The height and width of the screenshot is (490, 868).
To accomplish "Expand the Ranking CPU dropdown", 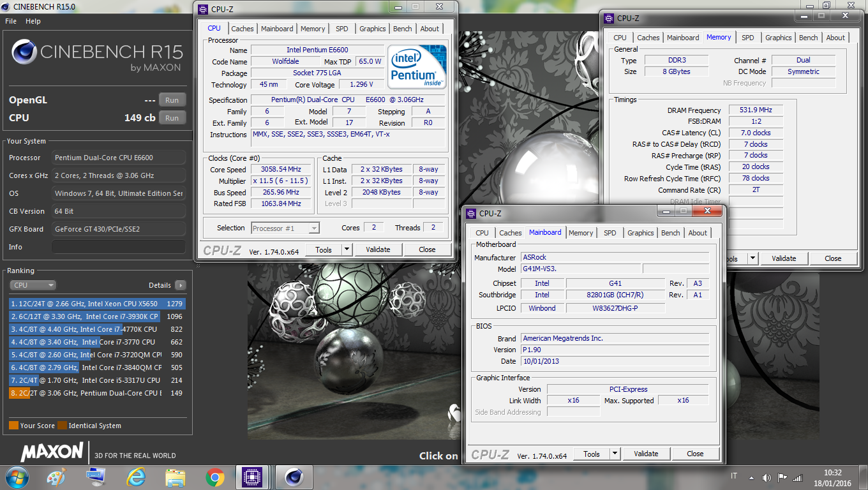I will (x=33, y=285).
